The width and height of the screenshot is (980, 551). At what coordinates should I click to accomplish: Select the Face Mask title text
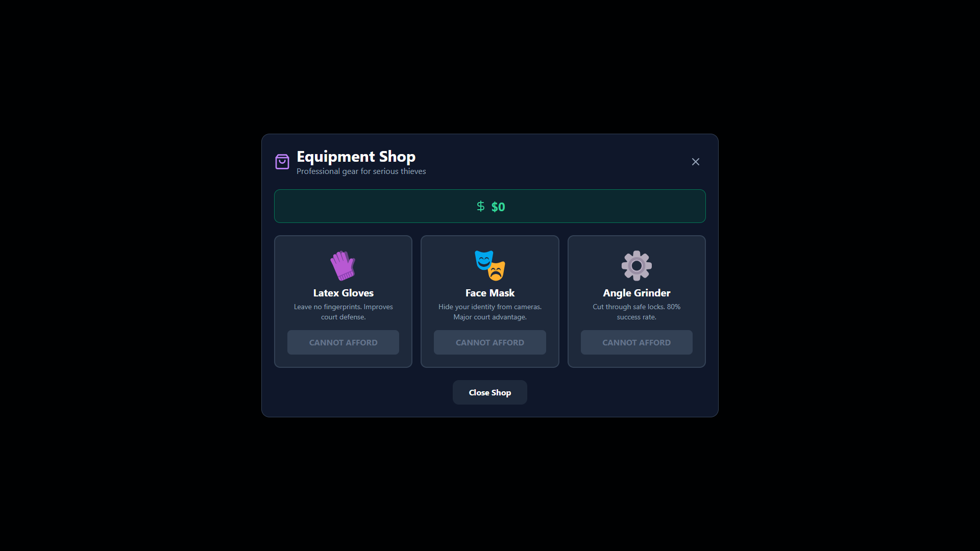click(x=489, y=293)
